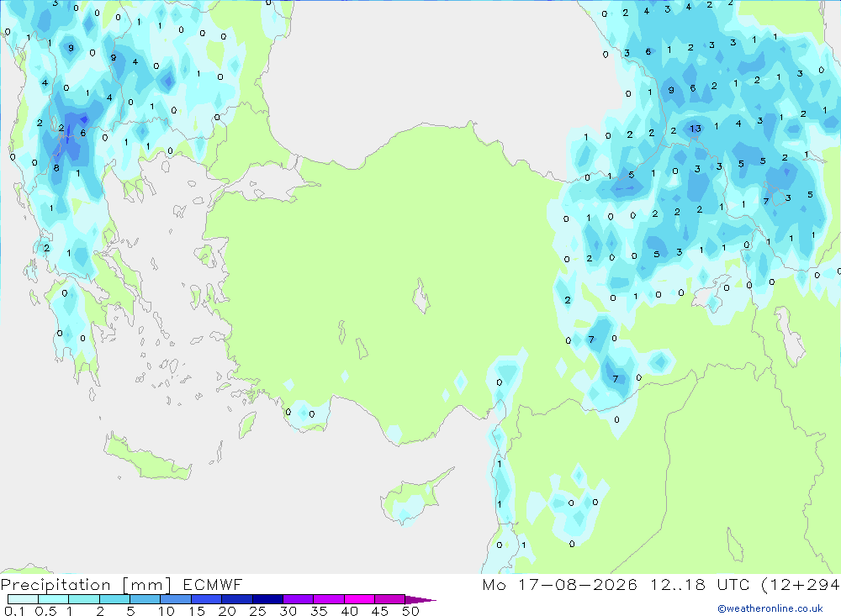
Task: Click the "Precipitation" title word
Action: click(56, 585)
